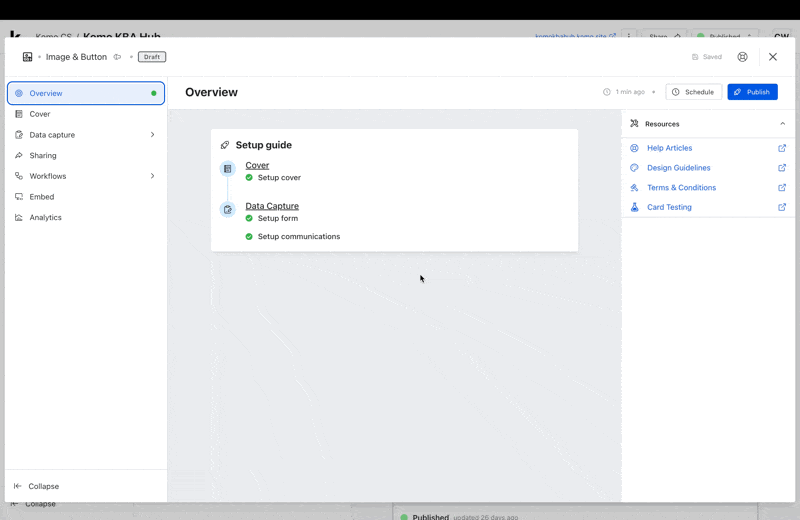Click the Schedule button
This screenshot has height=520, width=800.
click(693, 92)
